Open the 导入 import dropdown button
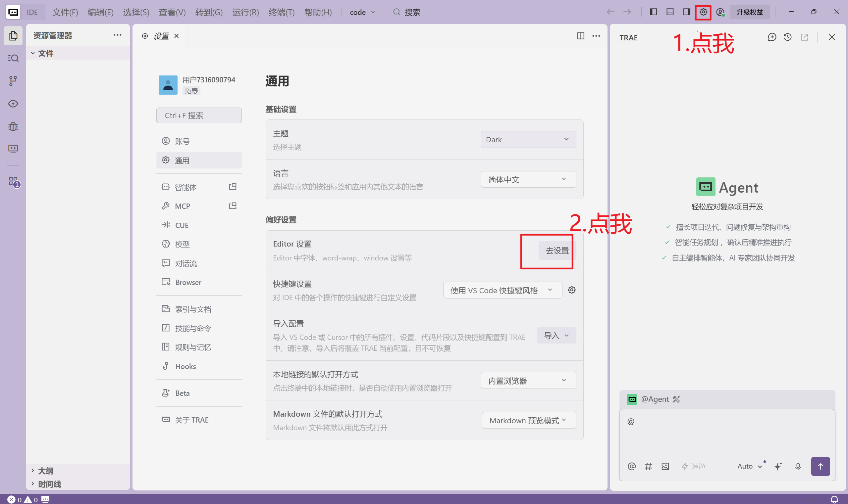 click(x=556, y=336)
